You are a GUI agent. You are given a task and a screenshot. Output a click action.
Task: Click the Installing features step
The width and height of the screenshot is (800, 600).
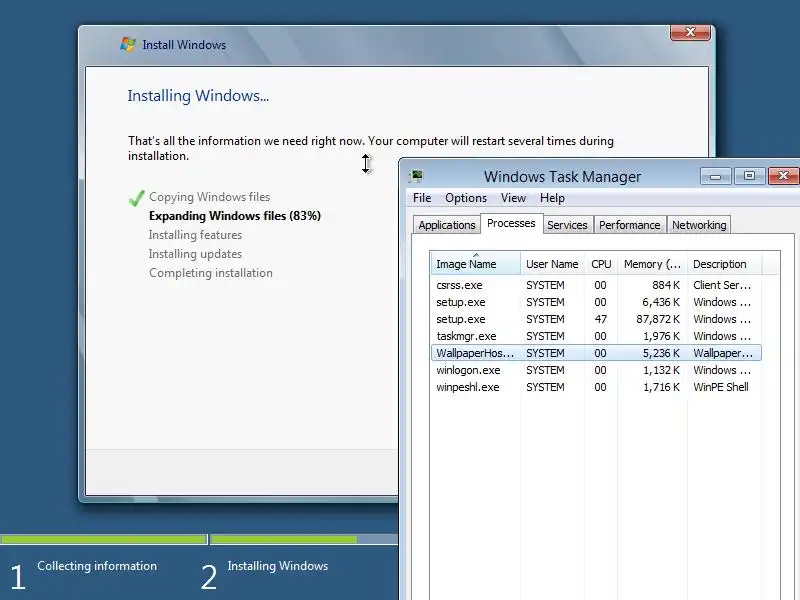[x=195, y=235]
